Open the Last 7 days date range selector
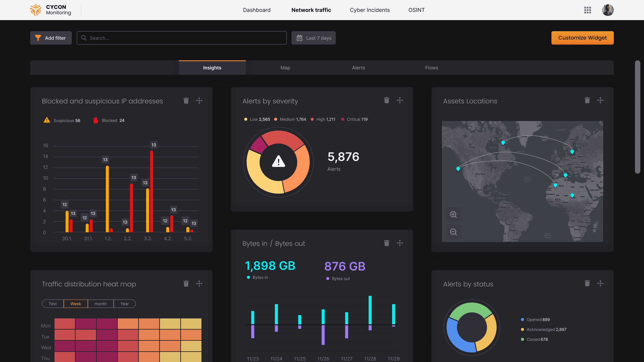644x362 pixels. [x=313, y=38]
